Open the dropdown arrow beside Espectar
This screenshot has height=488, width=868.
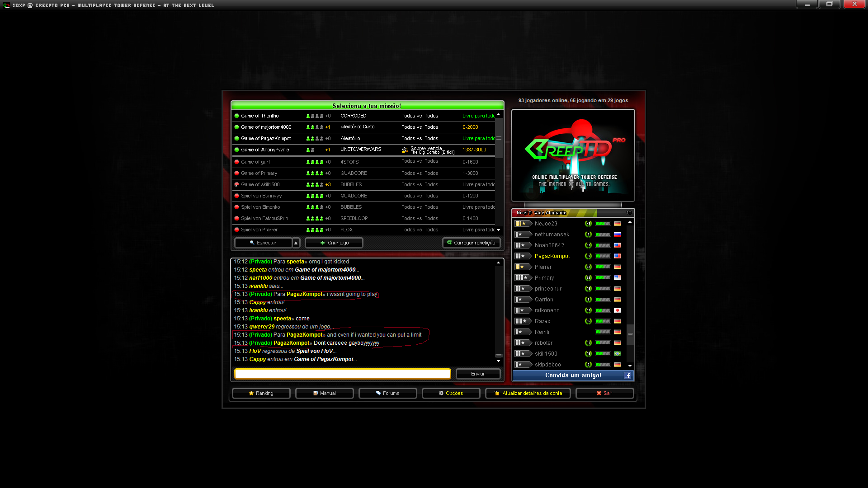click(296, 243)
